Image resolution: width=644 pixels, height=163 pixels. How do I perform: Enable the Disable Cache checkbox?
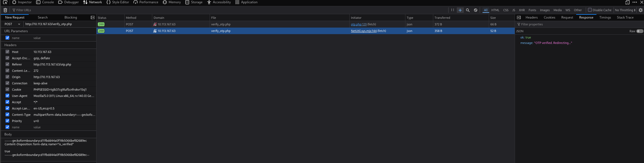point(590,10)
